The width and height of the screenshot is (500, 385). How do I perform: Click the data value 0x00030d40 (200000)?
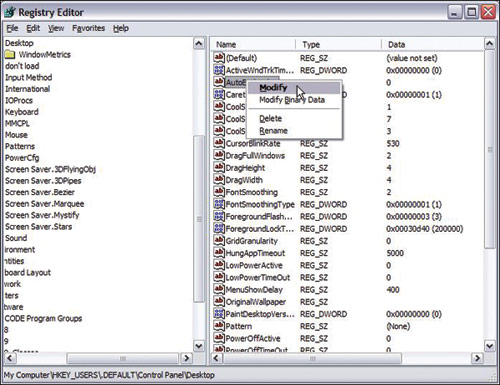(424, 229)
